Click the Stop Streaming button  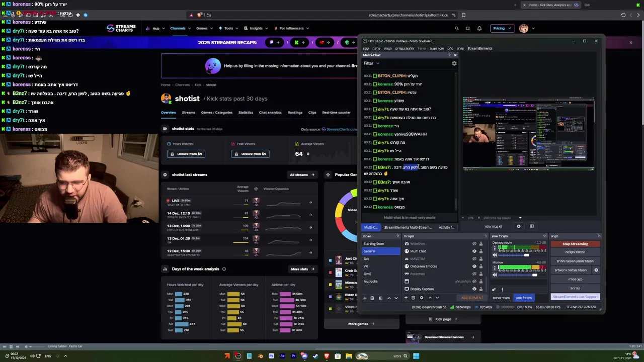pyautogui.click(x=575, y=244)
